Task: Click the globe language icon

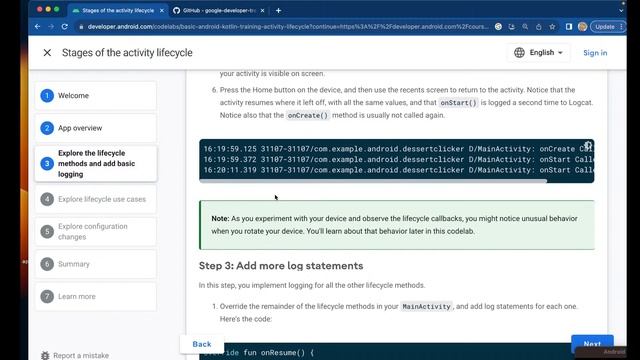Action: click(x=519, y=53)
